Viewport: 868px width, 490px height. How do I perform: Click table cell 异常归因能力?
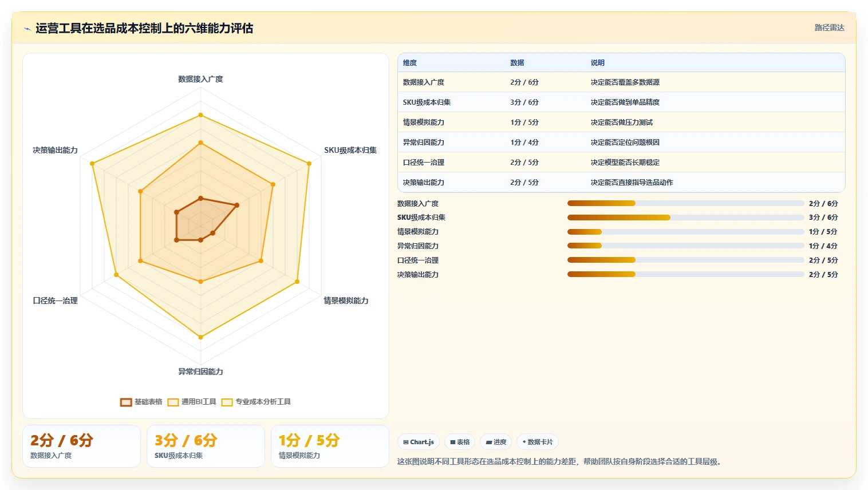coord(424,143)
